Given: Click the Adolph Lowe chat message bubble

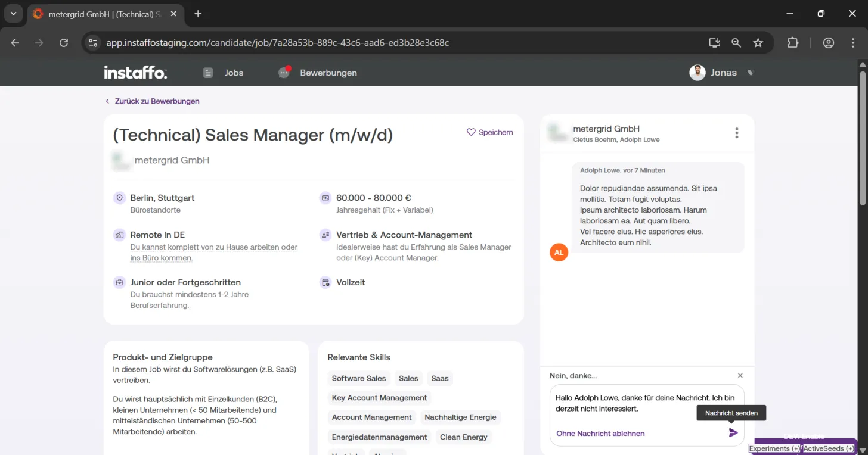Looking at the screenshot, I should (658, 207).
